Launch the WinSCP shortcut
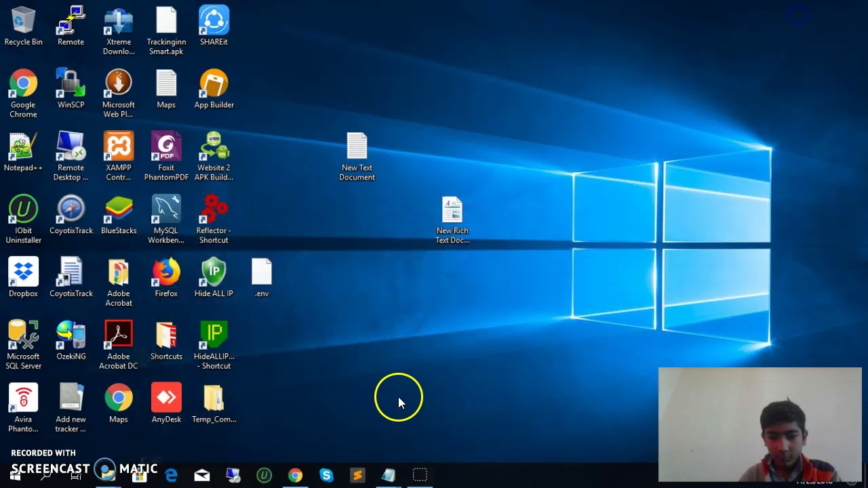Screen dimensions: 868x488 pyautogui.click(x=71, y=89)
